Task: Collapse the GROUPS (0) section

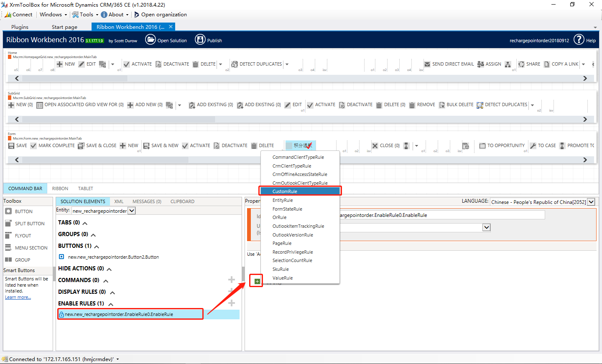Action: pyautogui.click(x=93, y=235)
